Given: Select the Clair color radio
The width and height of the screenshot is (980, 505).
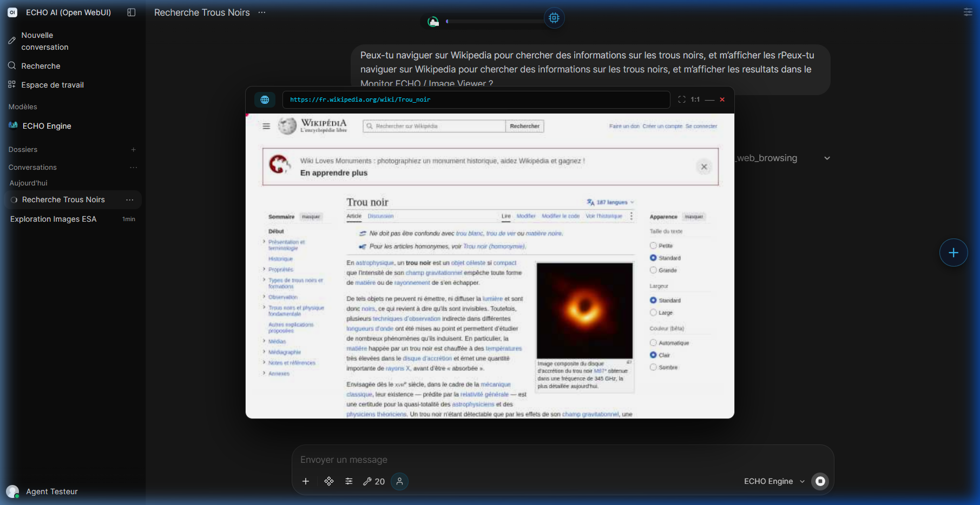Looking at the screenshot, I should pos(653,355).
